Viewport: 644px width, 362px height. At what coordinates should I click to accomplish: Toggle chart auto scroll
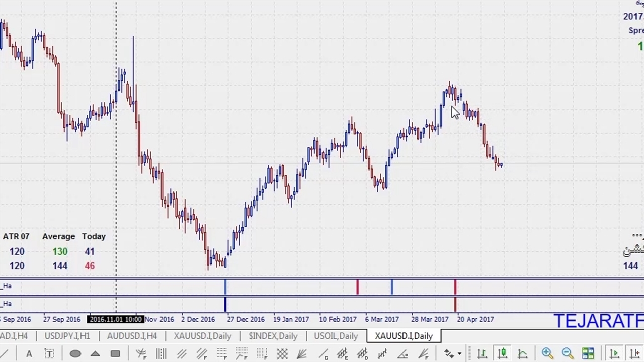tap(614, 354)
